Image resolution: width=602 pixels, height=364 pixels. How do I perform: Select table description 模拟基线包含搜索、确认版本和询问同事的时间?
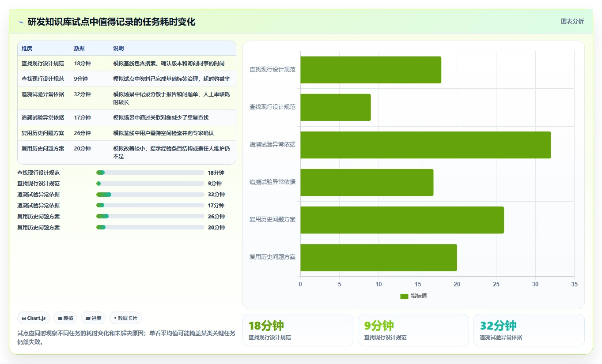169,64
